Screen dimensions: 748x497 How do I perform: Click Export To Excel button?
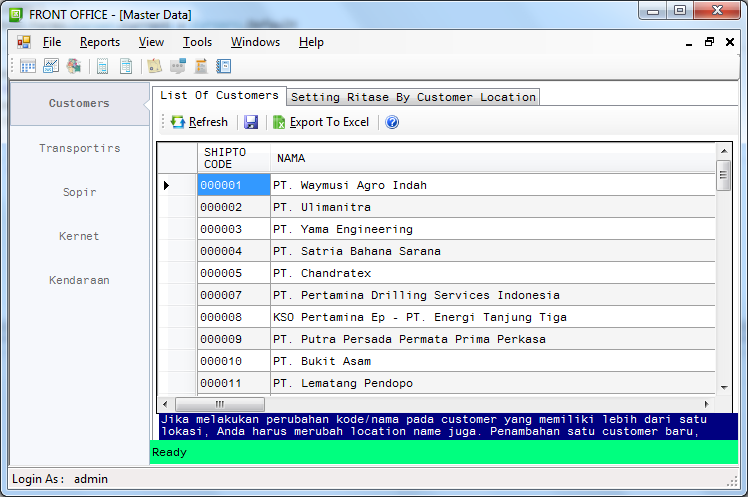pos(321,122)
